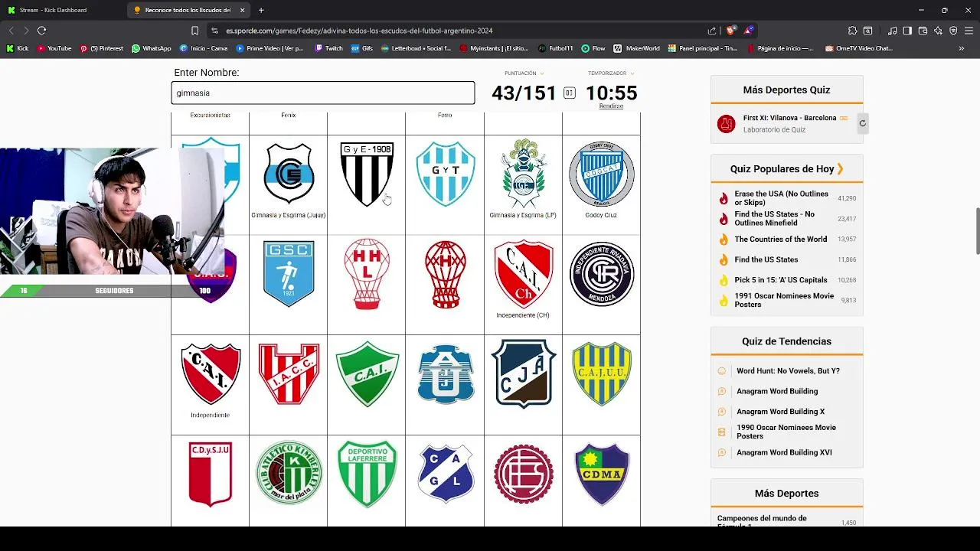Pause the quiz timer

(569, 93)
